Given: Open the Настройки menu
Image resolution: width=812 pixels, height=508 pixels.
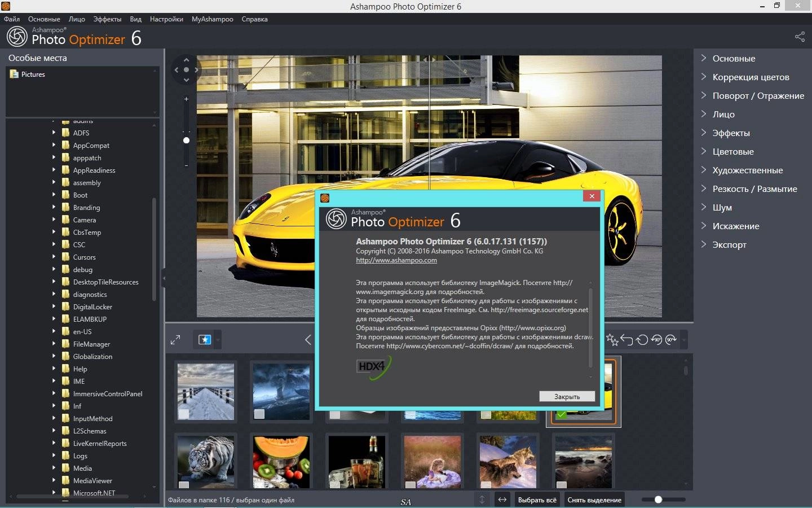Looking at the screenshot, I should click(166, 19).
